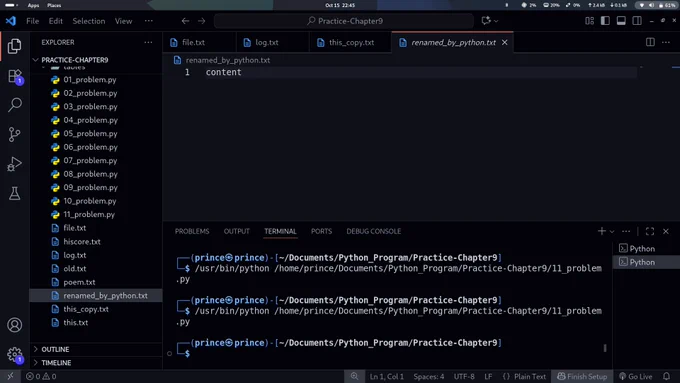Open editor More Actions menu
The width and height of the screenshot is (680, 383).
666,42
